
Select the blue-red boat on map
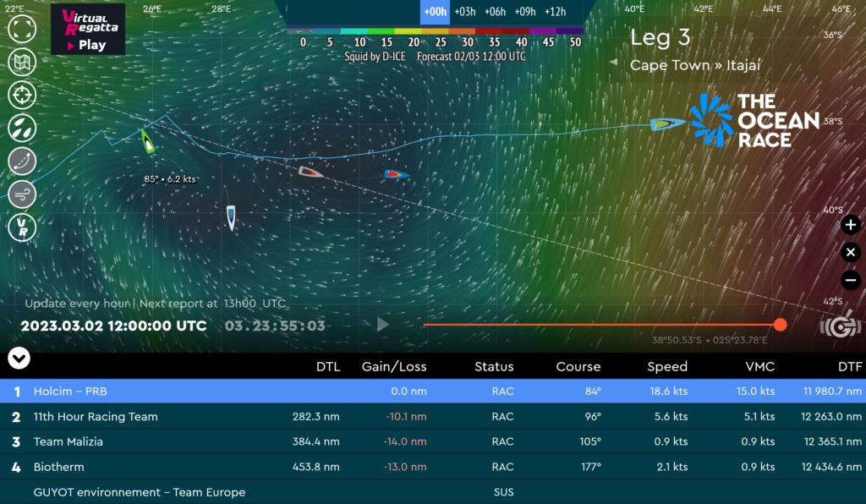coord(397,174)
